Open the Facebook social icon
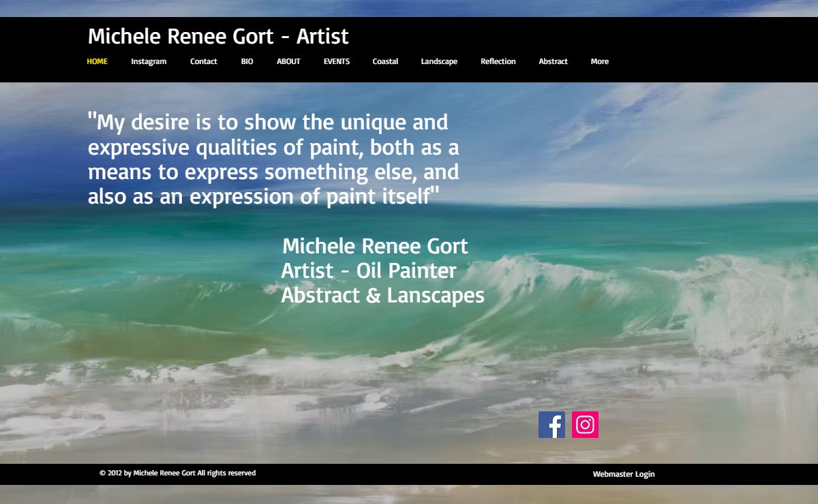The width and height of the screenshot is (818, 504). 551,424
